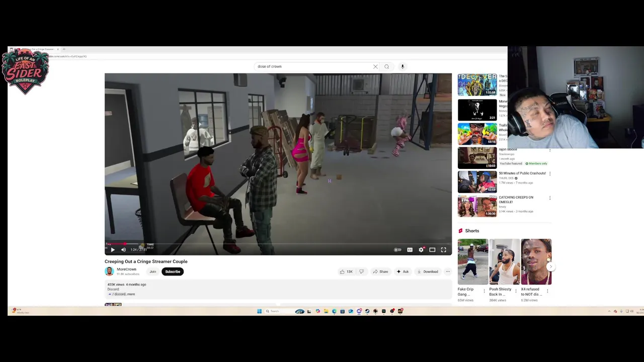Open File Explorer folder icon in taskbar

326,311
